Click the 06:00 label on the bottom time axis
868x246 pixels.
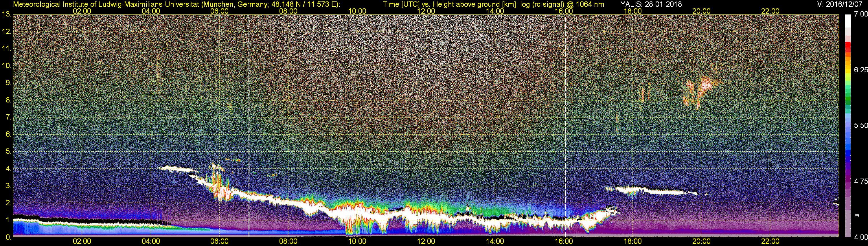coord(219,241)
